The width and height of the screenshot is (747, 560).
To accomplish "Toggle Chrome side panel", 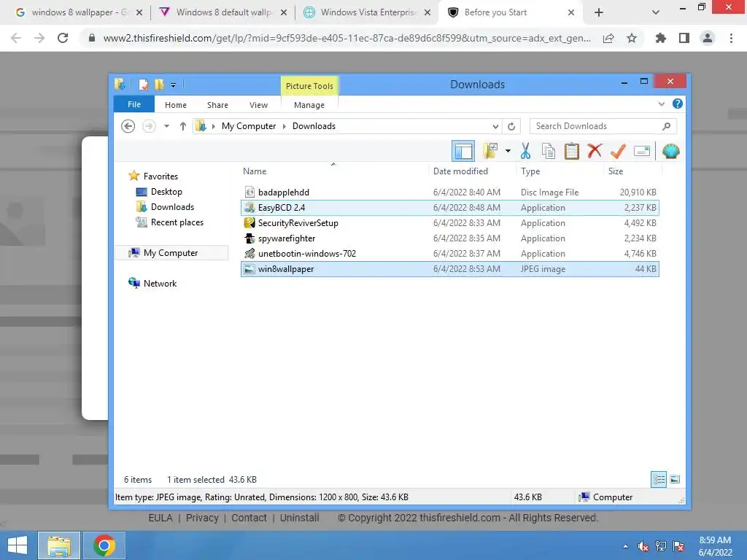I will click(x=684, y=38).
